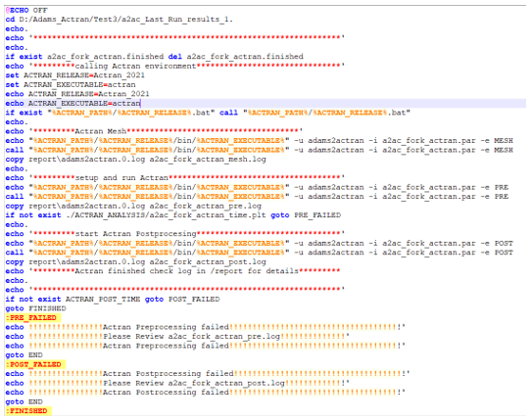Click copy report line for a2ac_fork_actran_mesh.log
This screenshot has width=532, height=420.
[136, 160]
